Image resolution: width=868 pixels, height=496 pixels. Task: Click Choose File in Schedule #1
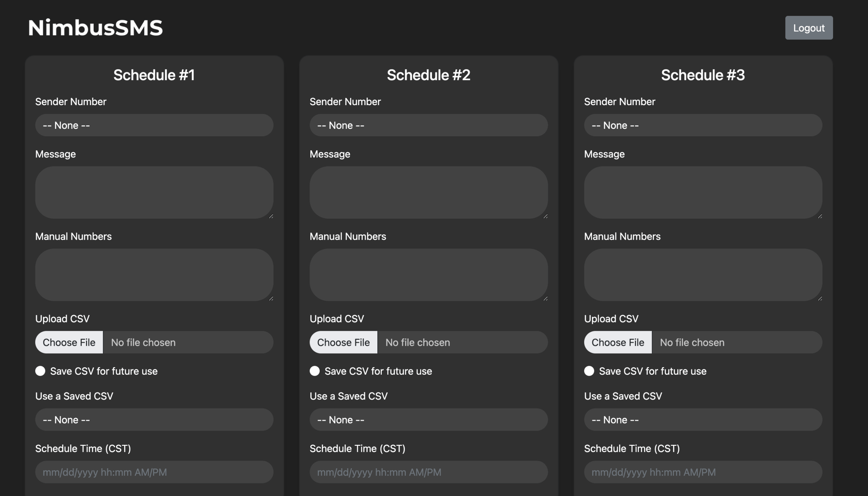tap(69, 342)
